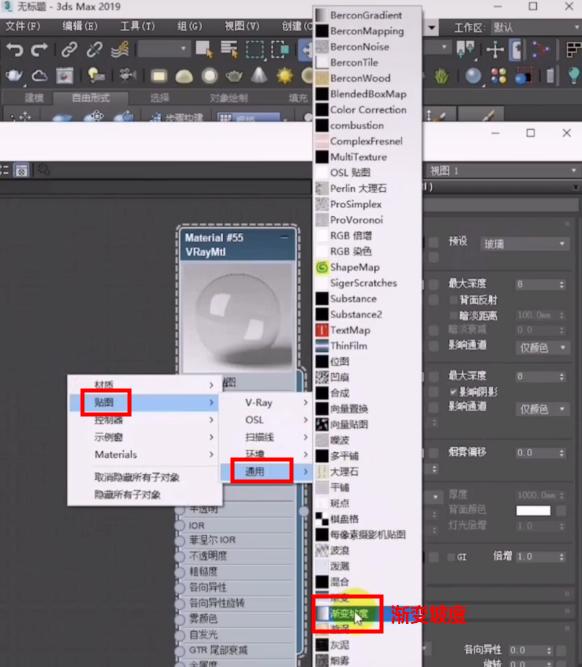
Task: Choose 取消隐藏所有子对象 in context menu
Action: tap(137, 477)
